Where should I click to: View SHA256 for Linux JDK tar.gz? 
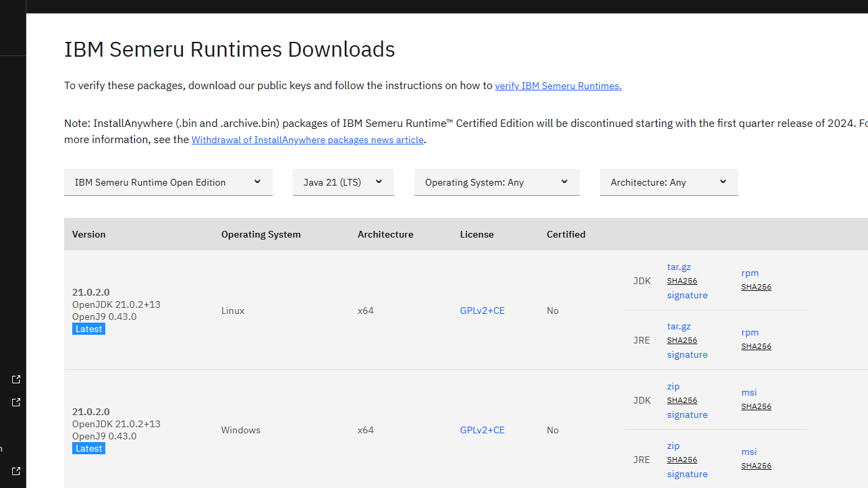click(x=682, y=281)
